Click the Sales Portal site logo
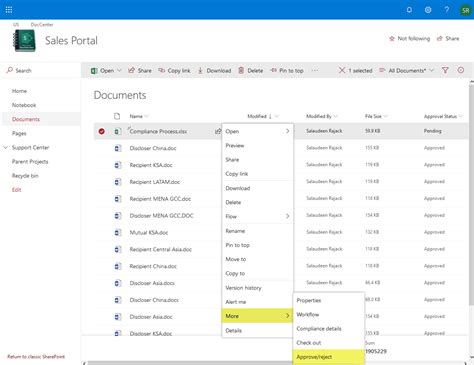474x365 pixels. point(24,41)
